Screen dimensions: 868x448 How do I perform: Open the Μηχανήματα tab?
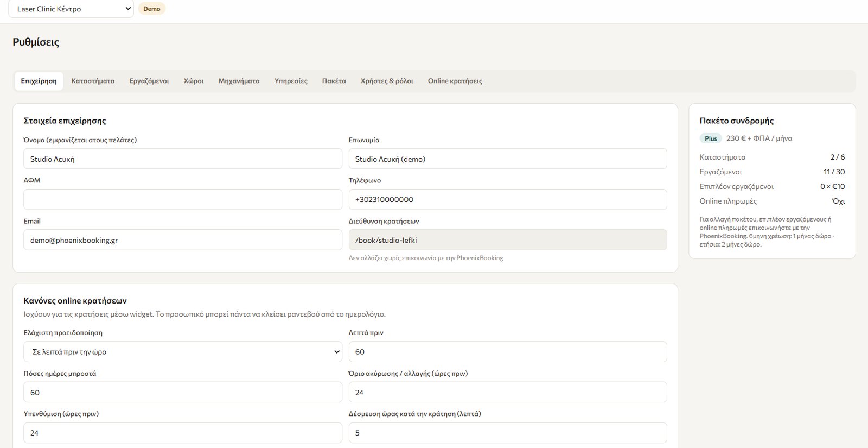tap(239, 81)
